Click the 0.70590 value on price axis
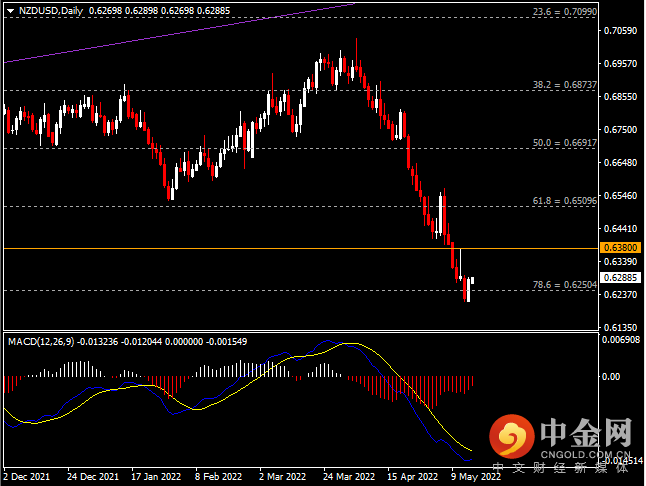 click(620, 31)
